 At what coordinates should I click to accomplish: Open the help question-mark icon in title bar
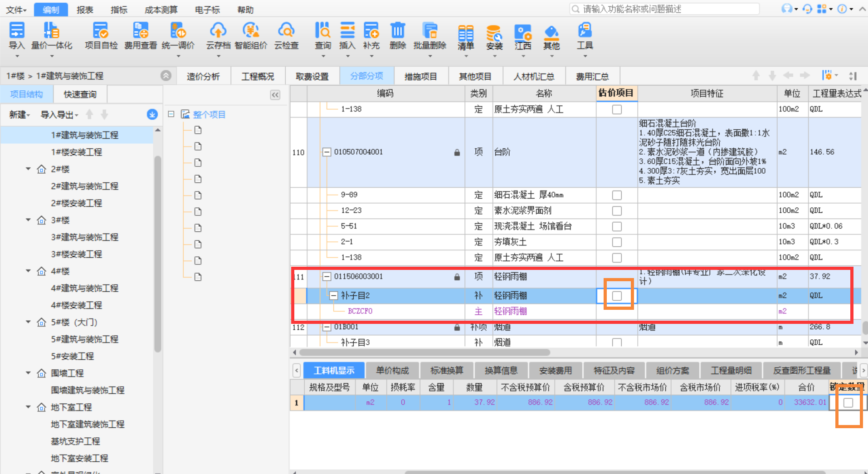pyautogui.click(x=843, y=9)
